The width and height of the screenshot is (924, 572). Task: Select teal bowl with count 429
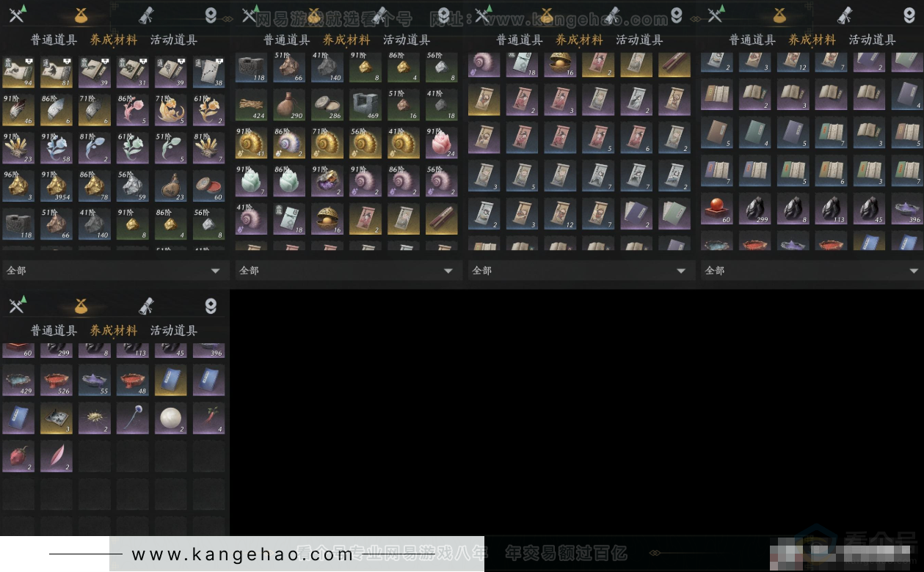(18, 381)
